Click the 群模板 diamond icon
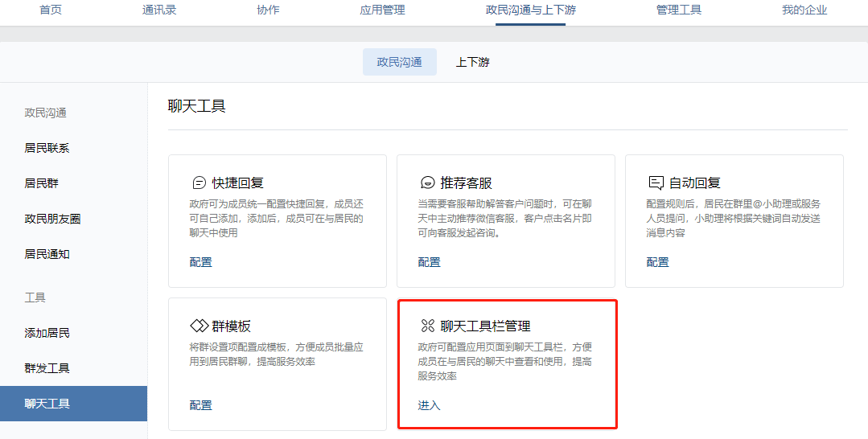The width and height of the screenshot is (868, 439). (x=199, y=326)
